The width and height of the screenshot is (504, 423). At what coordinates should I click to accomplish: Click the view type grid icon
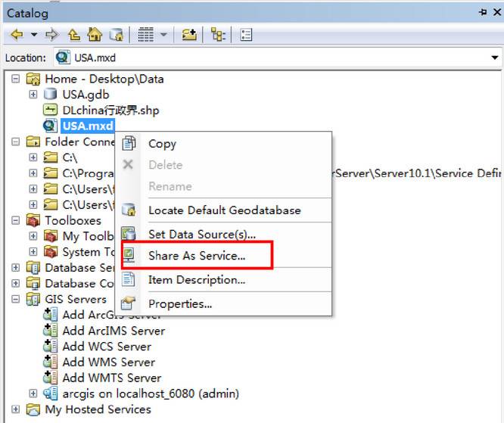click(x=145, y=34)
